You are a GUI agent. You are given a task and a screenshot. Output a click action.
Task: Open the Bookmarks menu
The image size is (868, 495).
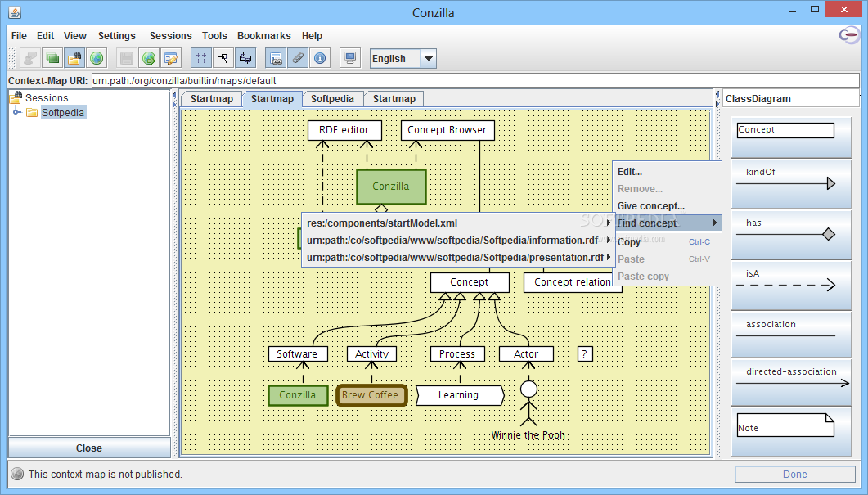pos(264,35)
